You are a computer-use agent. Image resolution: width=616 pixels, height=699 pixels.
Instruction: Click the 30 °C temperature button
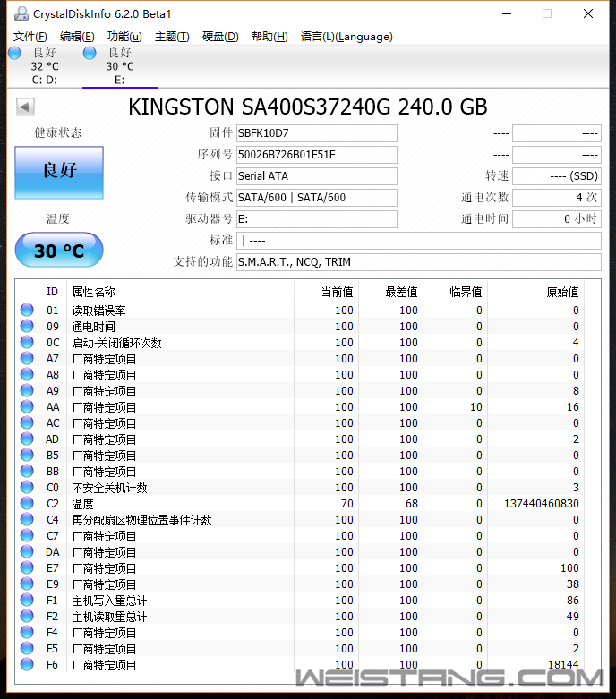point(59,250)
